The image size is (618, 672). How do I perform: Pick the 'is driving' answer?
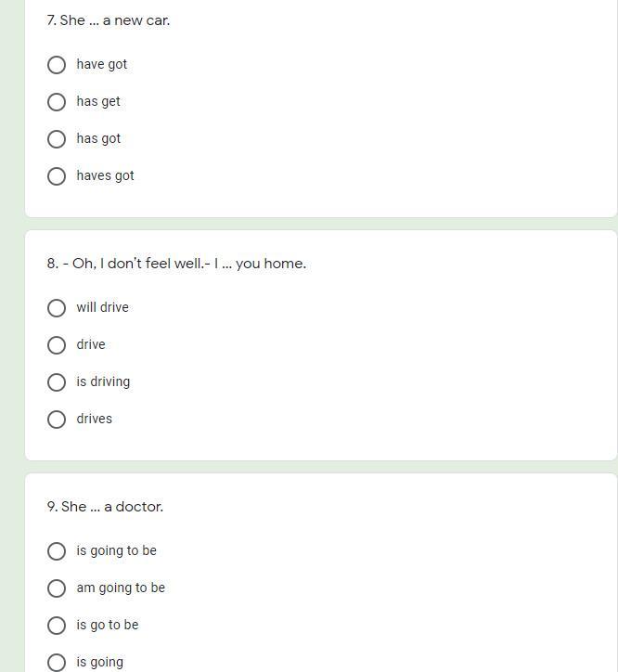tap(57, 382)
